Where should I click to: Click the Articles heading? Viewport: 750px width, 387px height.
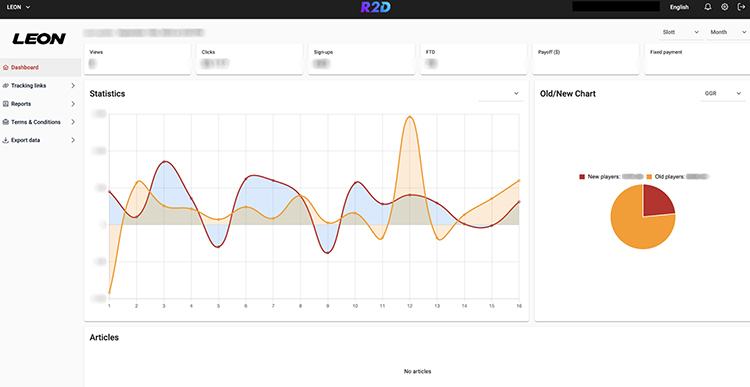point(104,337)
